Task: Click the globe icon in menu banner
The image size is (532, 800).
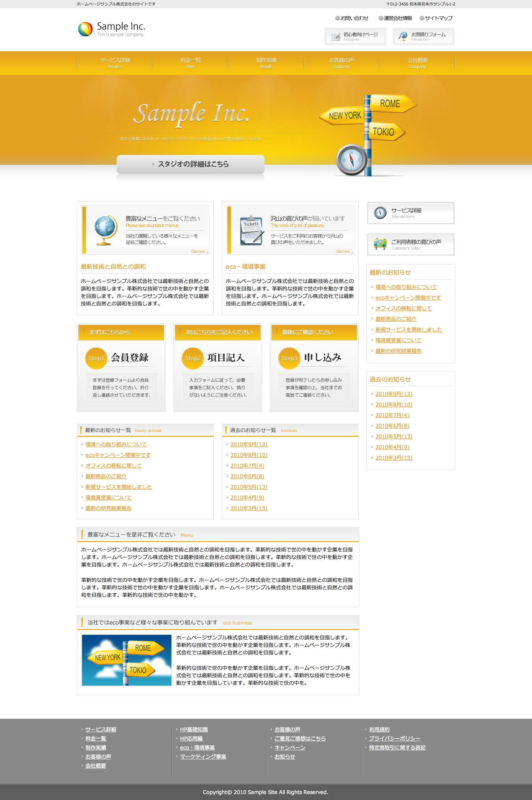Action: [106, 230]
